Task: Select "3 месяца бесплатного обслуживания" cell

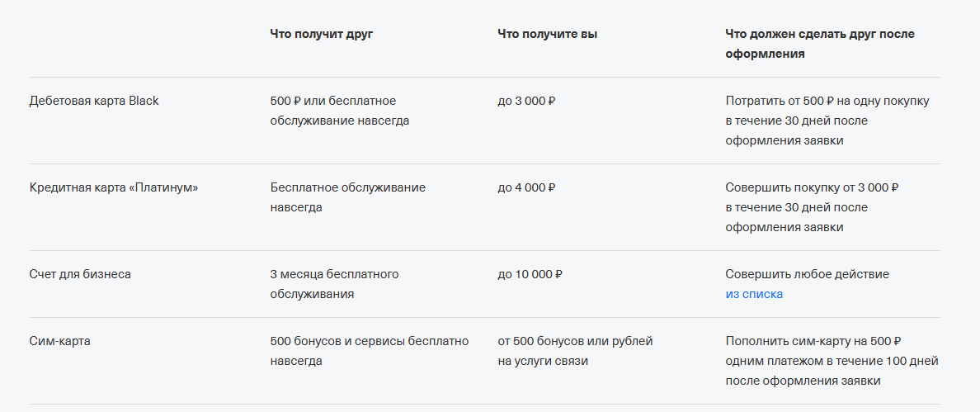Action: tap(334, 284)
